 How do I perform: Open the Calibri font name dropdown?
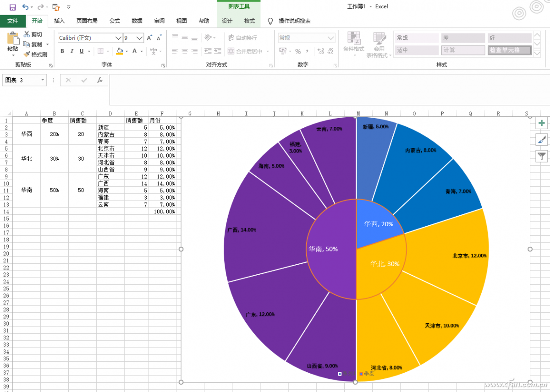point(118,38)
